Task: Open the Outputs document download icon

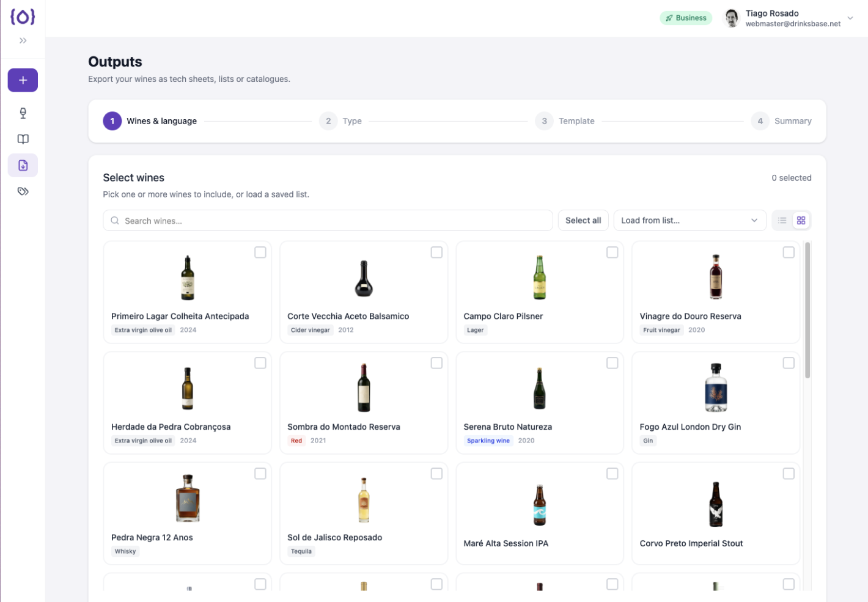Action: coord(23,166)
